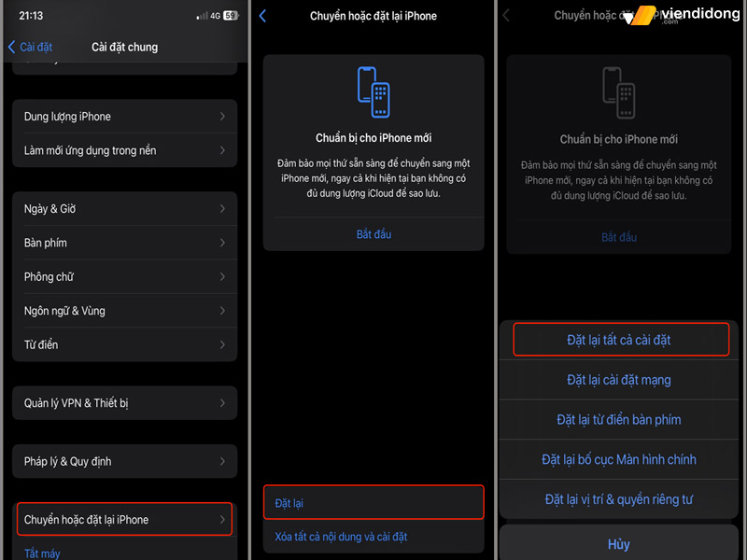The image size is (747, 560).
Task: Choose Đặt lại cài đặt mạng
Action: 618,380
